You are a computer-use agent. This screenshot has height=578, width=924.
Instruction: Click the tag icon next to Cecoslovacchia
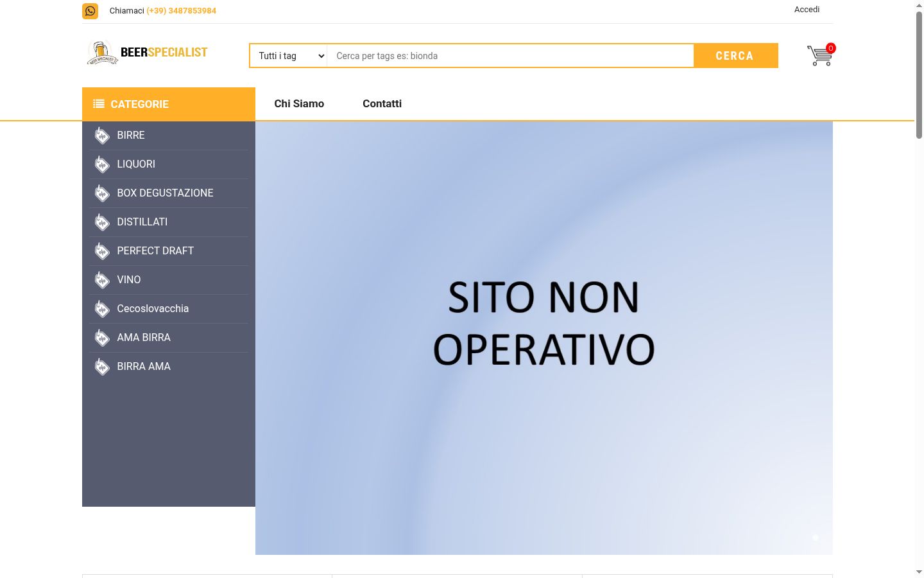tap(102, 309)
